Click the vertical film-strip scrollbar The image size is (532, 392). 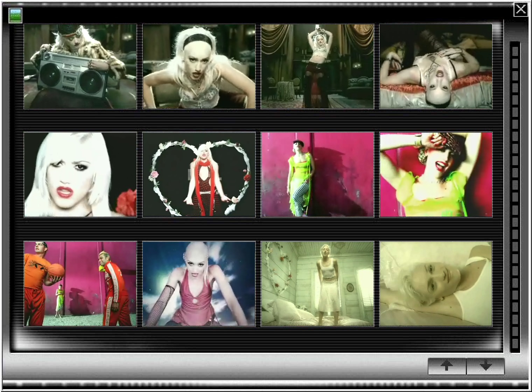[x=515, y=197]
